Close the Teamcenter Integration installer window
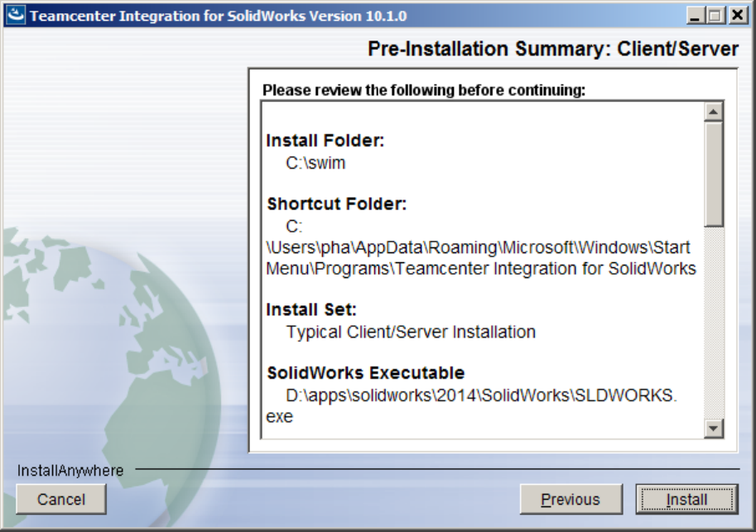 click(735, 16)
